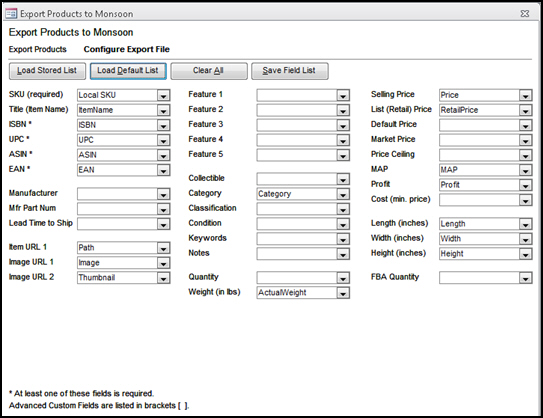Viewport: 543px width, 418px height.
Task: Expand the Quantity dropdown
Action: click(x=343, y=278)
